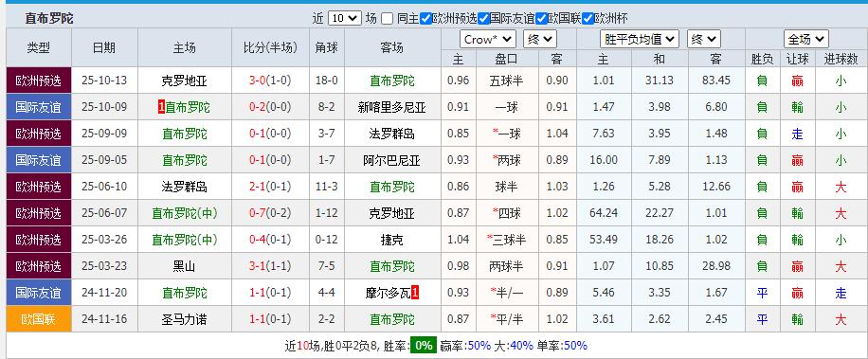Click the 单率:50% summary value
Viewport: 868px width, 359px height.
point(562,346)
